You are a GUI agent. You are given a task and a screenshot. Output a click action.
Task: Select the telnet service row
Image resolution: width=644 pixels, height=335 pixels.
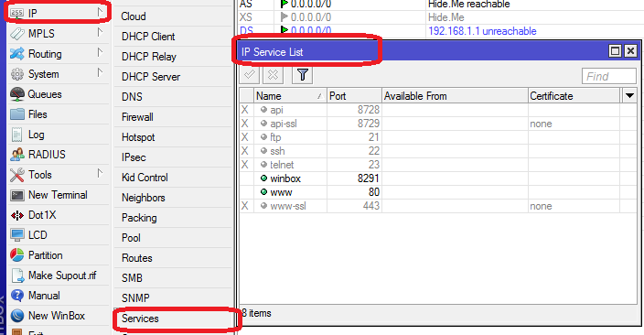[438, 165]
